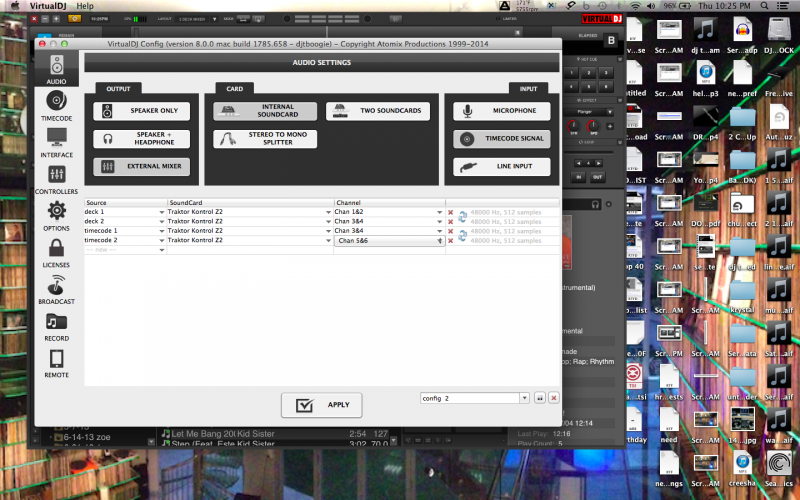Image resolution: width=800 pixels, height=500 pixels.
Task: Open the Help menu
Action: coord(85,6)
